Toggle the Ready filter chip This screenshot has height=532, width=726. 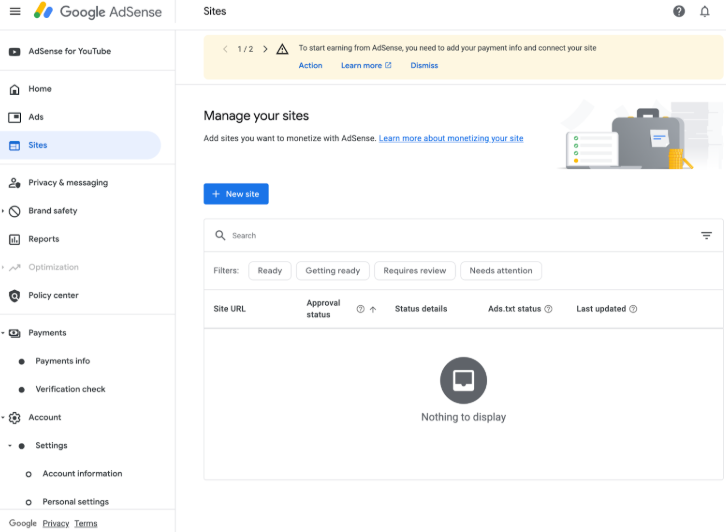point(270,271)
